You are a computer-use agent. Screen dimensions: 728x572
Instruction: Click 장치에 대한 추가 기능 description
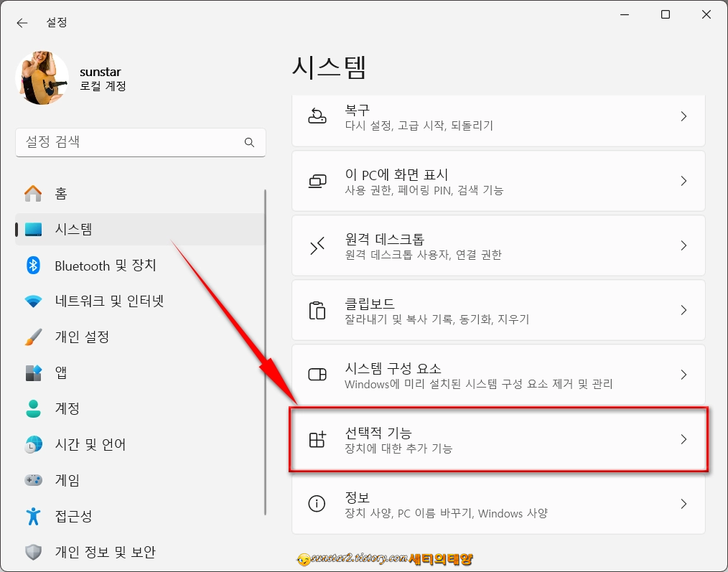pyautogui.click(x=398, y=449)
